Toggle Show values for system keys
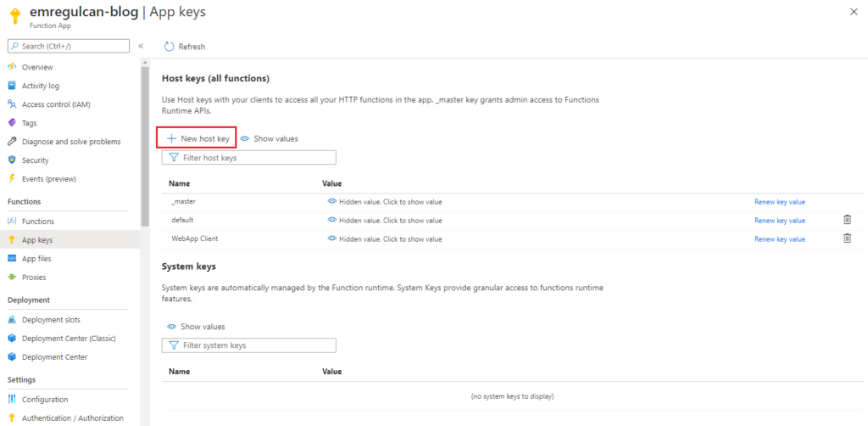868x426 pixels. 196,326
